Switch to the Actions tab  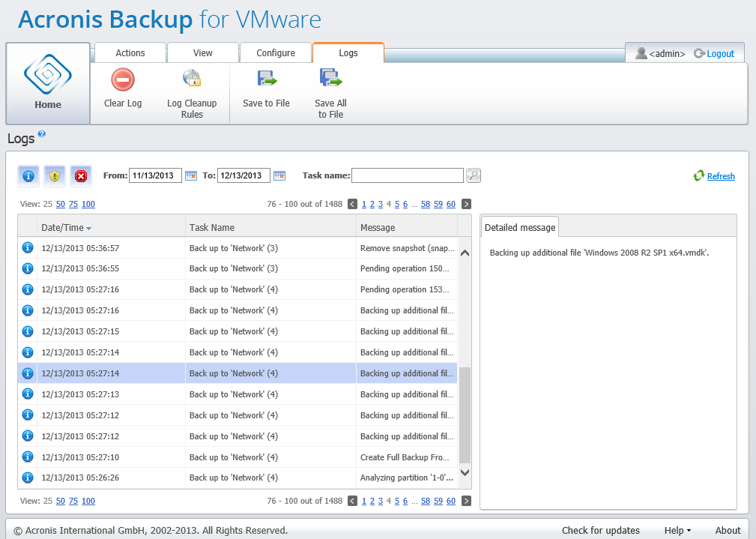130,53
